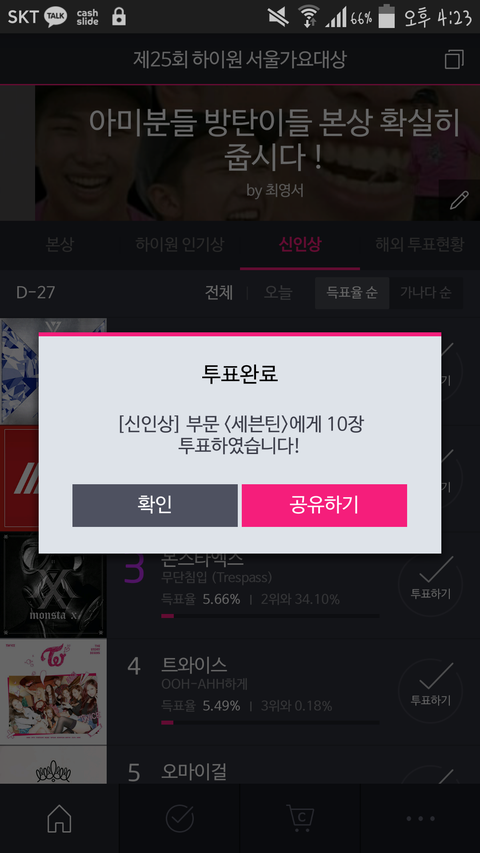Tap the pencil edit icon on banner
The width and height of the screenshot is (480, 853).
459,200
